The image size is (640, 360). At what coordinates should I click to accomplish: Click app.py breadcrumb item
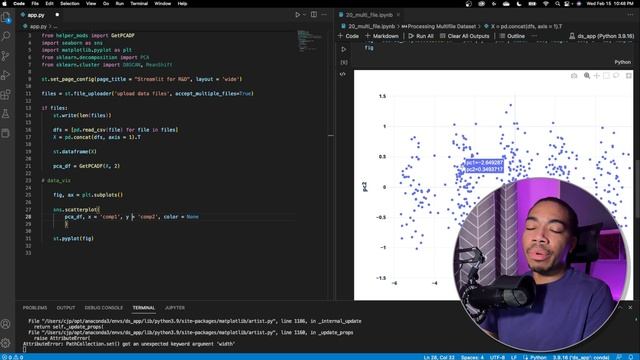[x=38, y=26]
